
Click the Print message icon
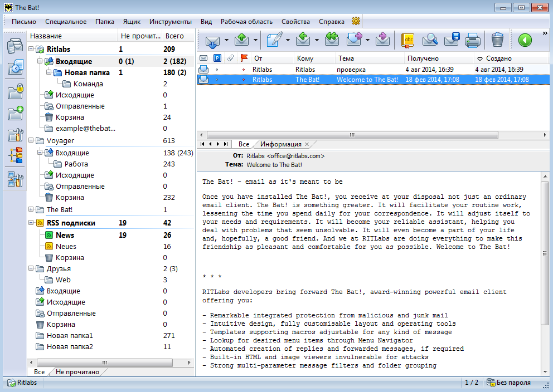click(473, 40)
